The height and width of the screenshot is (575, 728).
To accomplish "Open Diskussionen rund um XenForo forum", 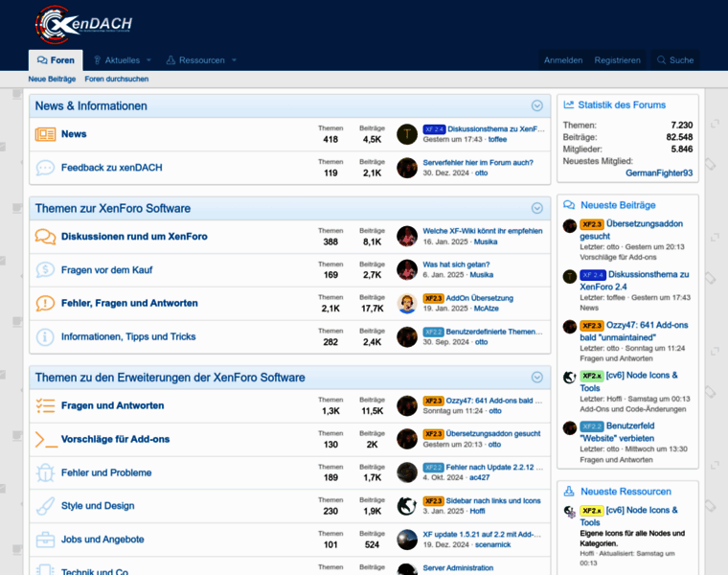I will [134, 237].
